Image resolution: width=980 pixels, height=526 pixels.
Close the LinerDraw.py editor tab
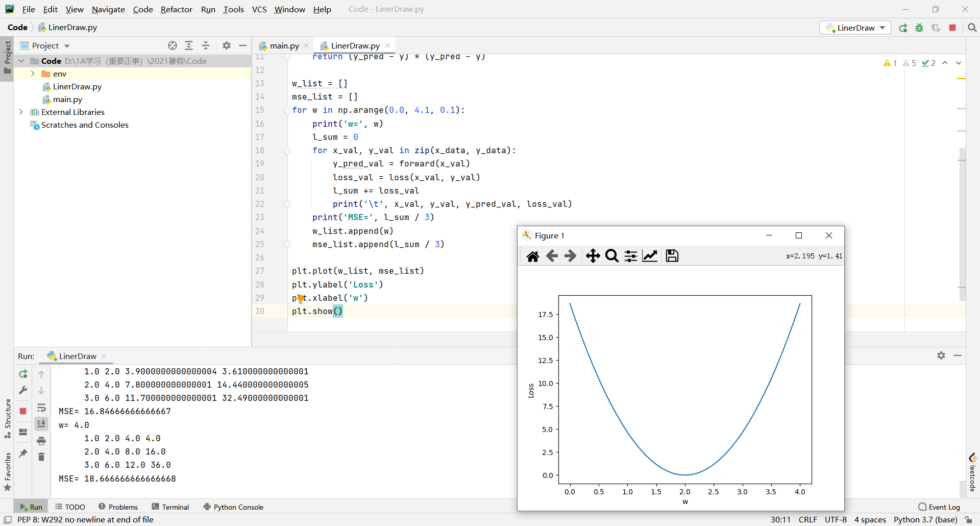point(387,45)
